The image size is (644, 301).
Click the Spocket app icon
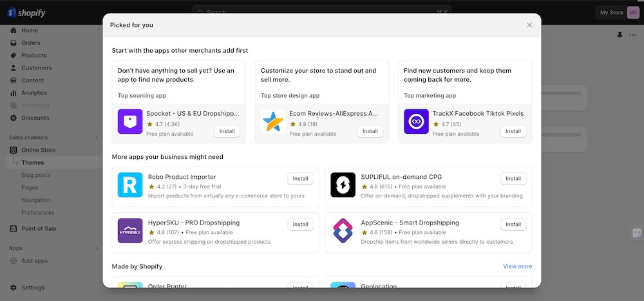coord(130,122)
